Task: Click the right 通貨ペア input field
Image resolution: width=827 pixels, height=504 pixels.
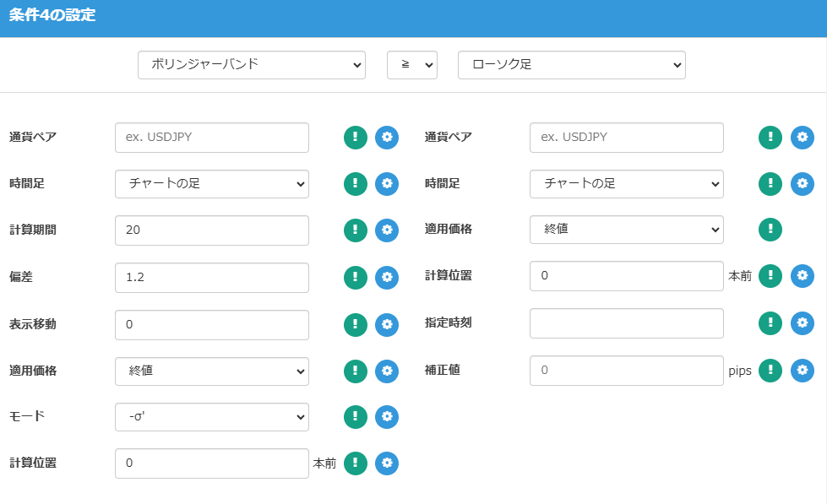Action: pyautogui.click(x=626, y=138)
